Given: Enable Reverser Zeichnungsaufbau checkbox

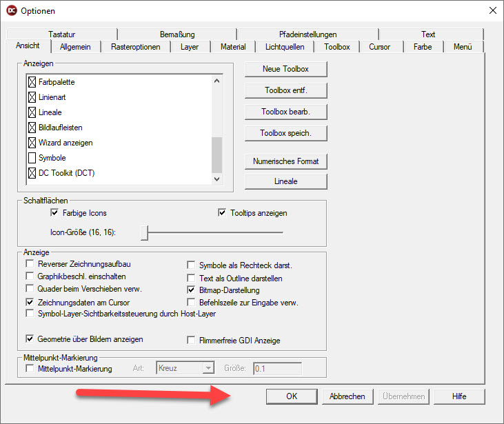Looking at the screenshot, I should [x=30, y=264].
